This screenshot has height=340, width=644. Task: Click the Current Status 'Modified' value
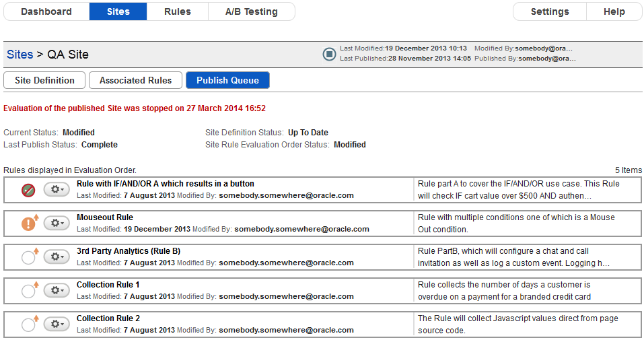pos(79,133)
